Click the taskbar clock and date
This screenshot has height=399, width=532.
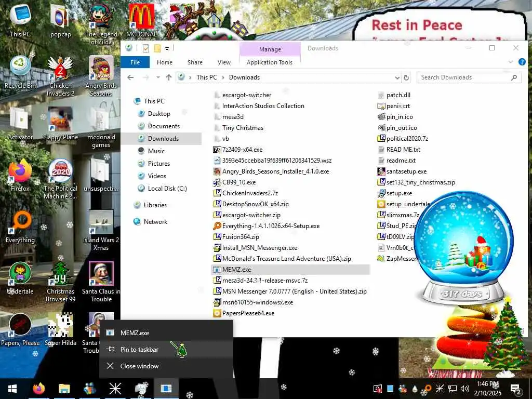487,389
